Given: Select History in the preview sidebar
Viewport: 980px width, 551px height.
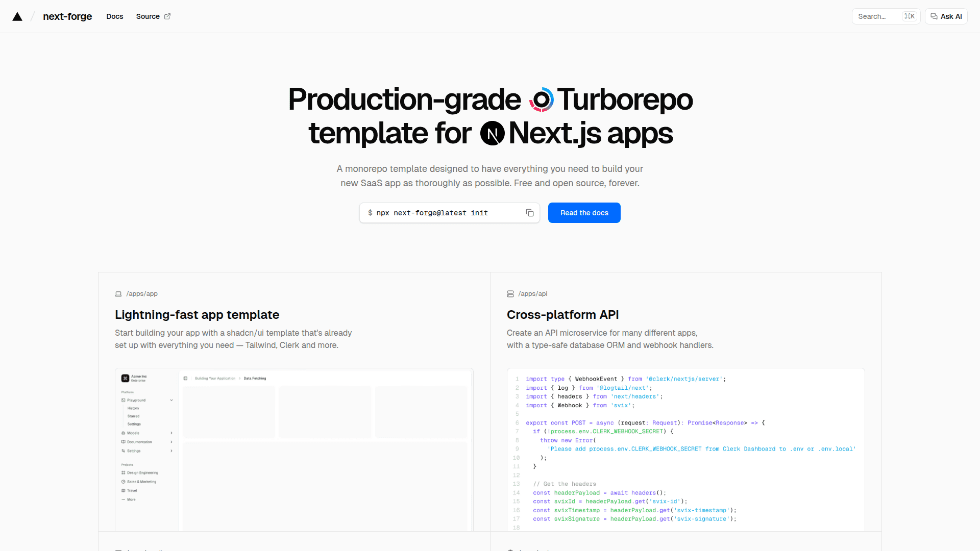Looking at the screenshot, I should tap(133, 408).
